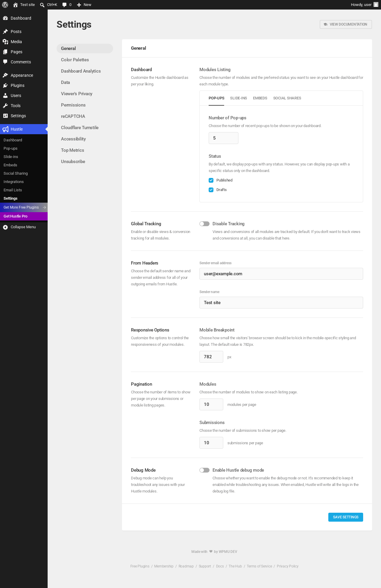
Task: Click the Number of Pop-ups input field
Action: point(224,138)
